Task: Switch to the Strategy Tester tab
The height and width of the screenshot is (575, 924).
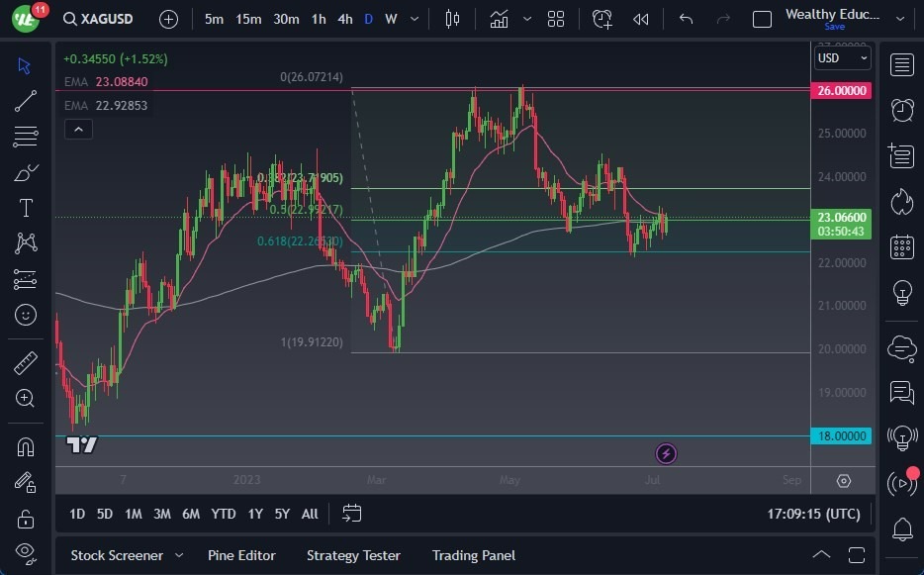Action: [353, 555]
